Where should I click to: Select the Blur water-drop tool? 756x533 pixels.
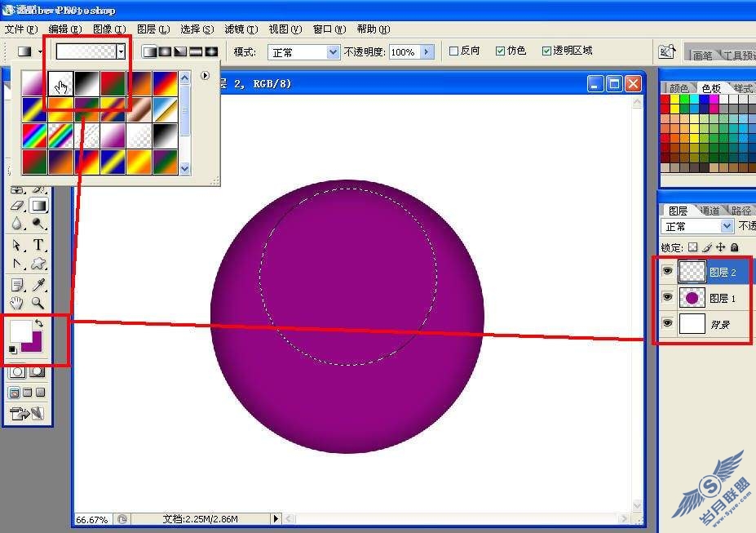[x=17, y=224]
